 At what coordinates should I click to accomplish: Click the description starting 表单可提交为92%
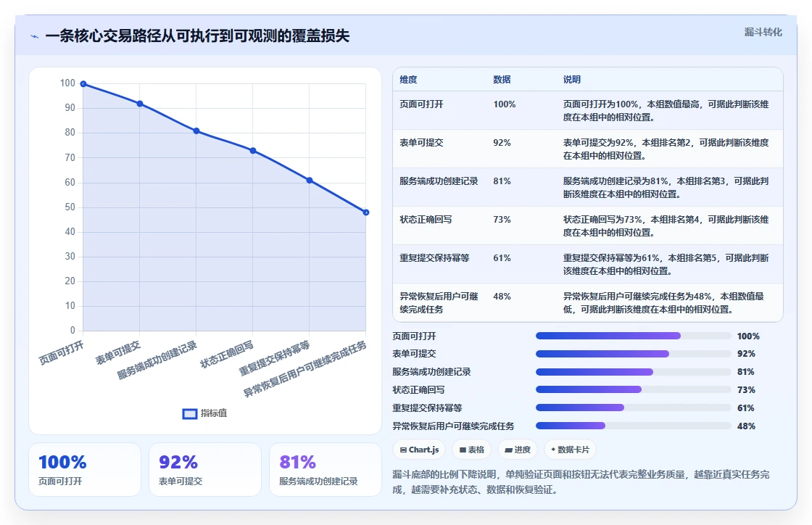pos(666,149)
